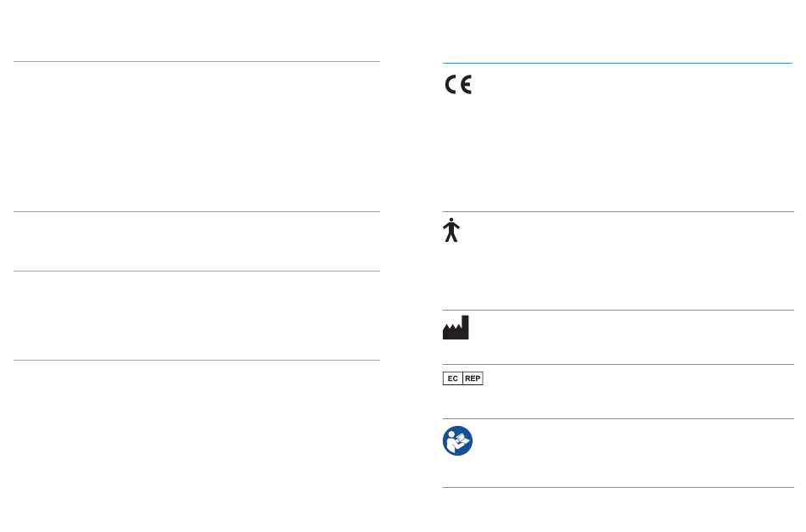Click the topmost gray line in left column
Image resolution: width=806 pixels, height=532 pixels.
point(197,61)
